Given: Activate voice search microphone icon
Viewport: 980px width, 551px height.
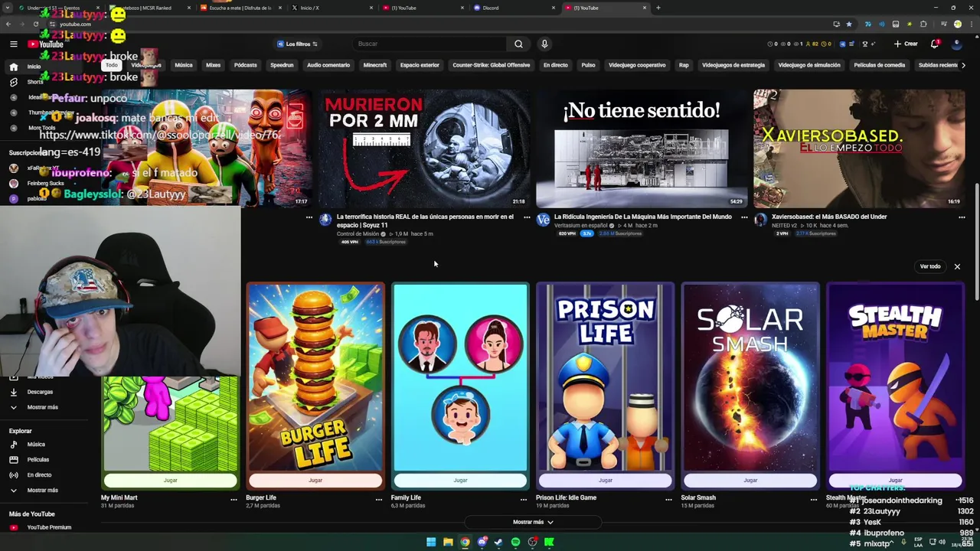Looking at the screenshot, I should point(544,44).
